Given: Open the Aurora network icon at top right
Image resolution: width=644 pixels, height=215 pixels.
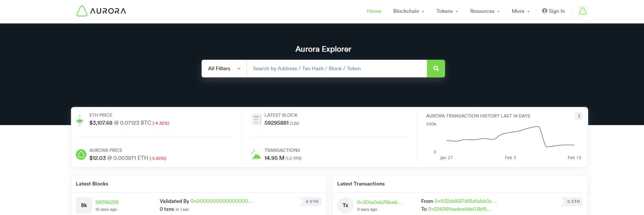Looking at the screenshot, I should tap(583, 11).
